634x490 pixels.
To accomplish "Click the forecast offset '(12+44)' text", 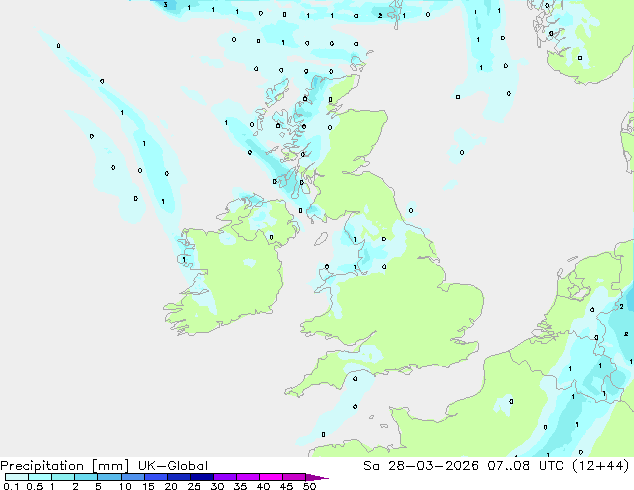I will tap(601, 466).
